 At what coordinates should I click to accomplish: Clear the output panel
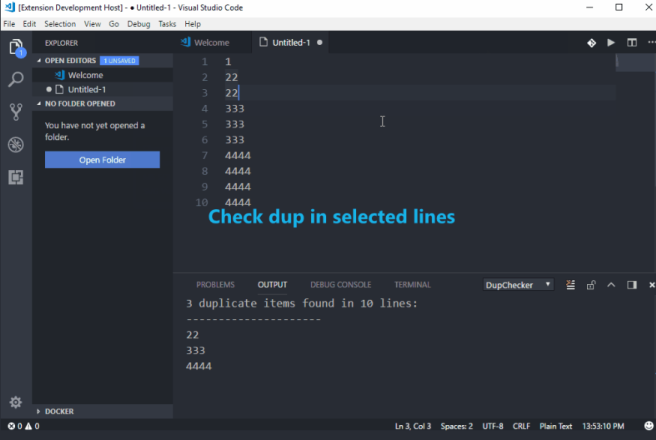click(569, 285)
